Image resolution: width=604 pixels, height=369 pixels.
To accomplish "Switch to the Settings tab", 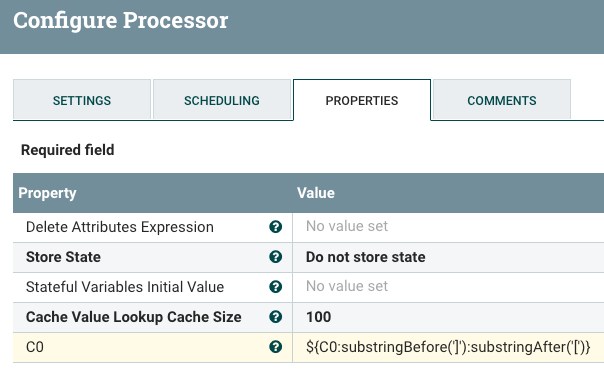I will pos(82,101).
